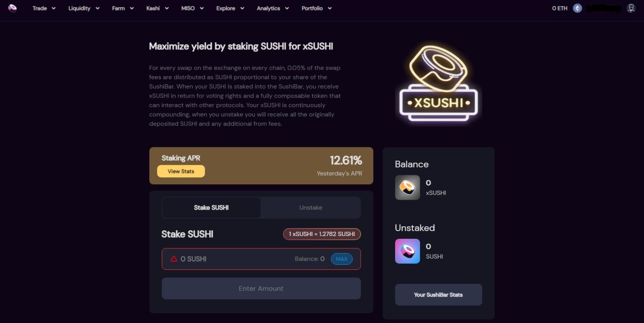Toggle the MAX amount pill
The height and width of the screenshot is (323, 644).
(341, 259)
